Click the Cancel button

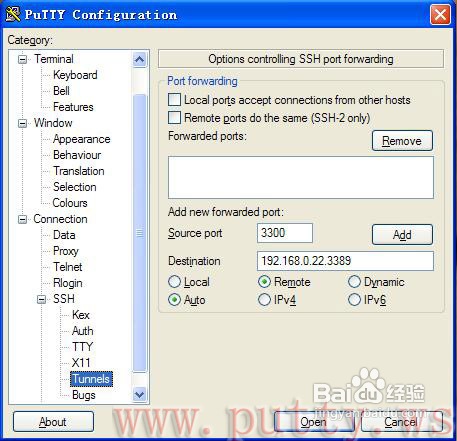401,422
